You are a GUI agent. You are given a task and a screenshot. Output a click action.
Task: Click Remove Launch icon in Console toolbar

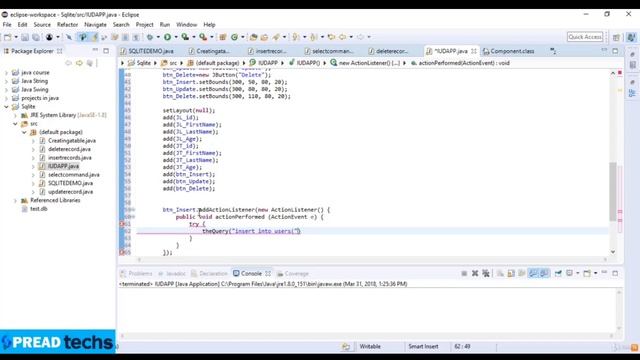click(475, 273)
